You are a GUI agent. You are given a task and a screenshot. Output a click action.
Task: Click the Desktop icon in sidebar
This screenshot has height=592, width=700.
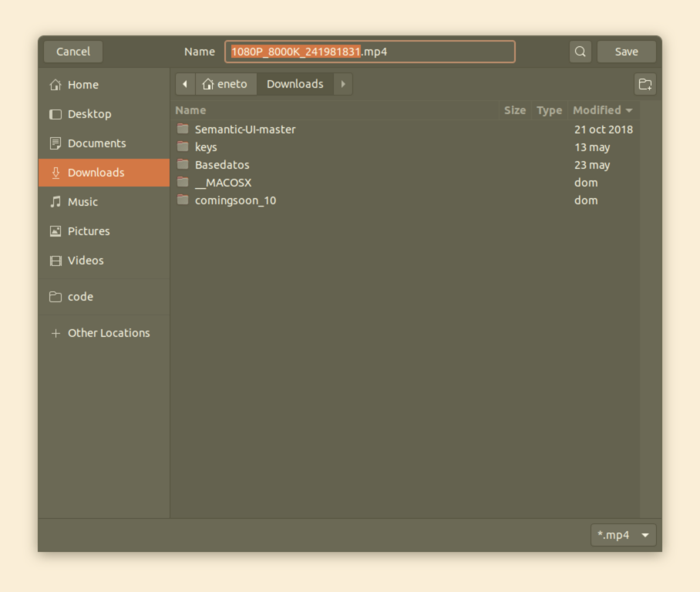coord(56,114)
